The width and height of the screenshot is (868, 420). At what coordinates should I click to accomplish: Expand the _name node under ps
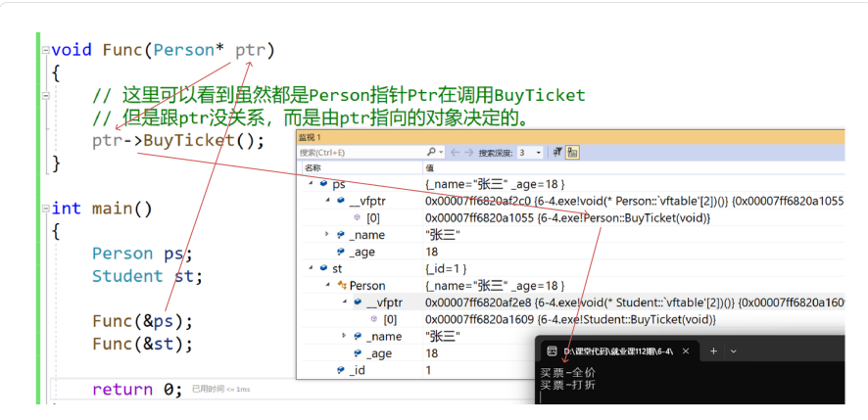(328, 235)
